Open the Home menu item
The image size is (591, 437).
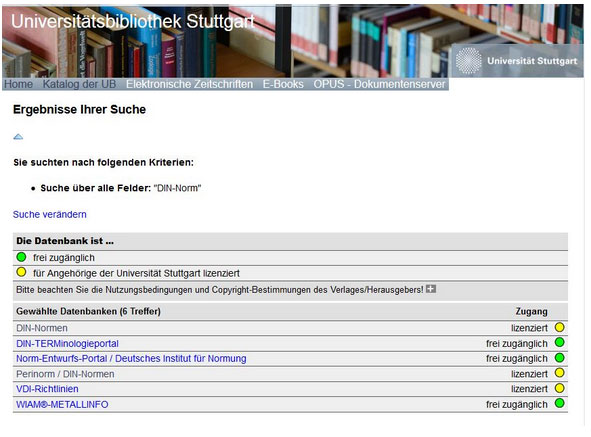click(18, 84)
